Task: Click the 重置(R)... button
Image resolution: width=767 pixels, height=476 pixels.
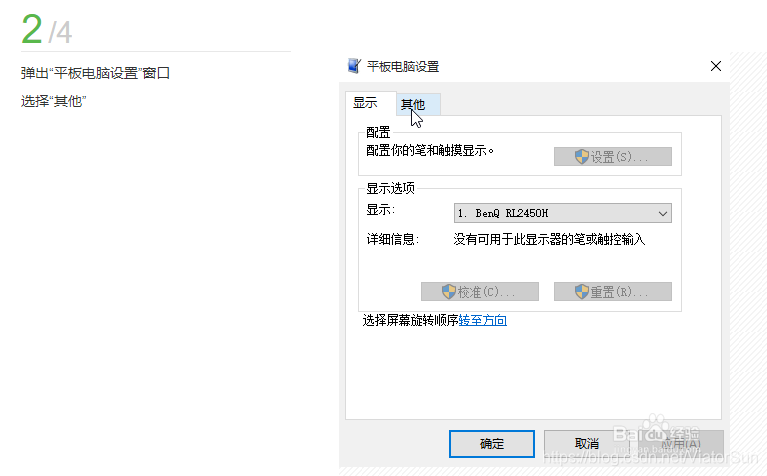Action: 612,292
